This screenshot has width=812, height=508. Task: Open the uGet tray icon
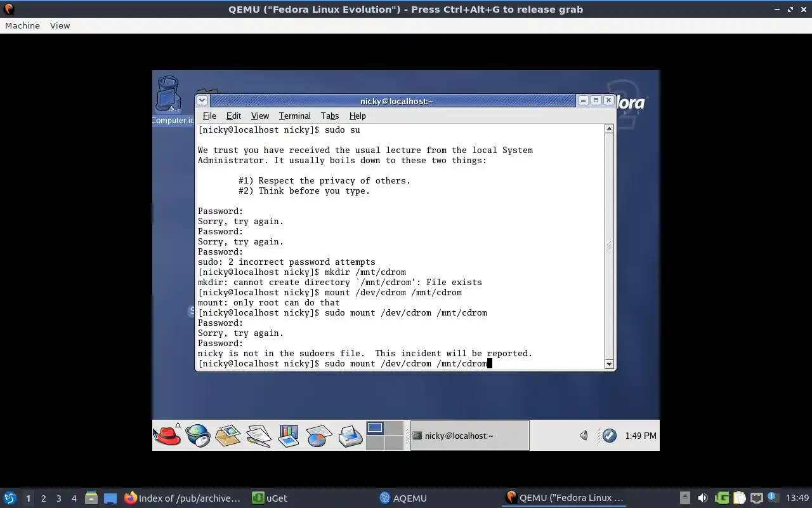click(721, 498)
